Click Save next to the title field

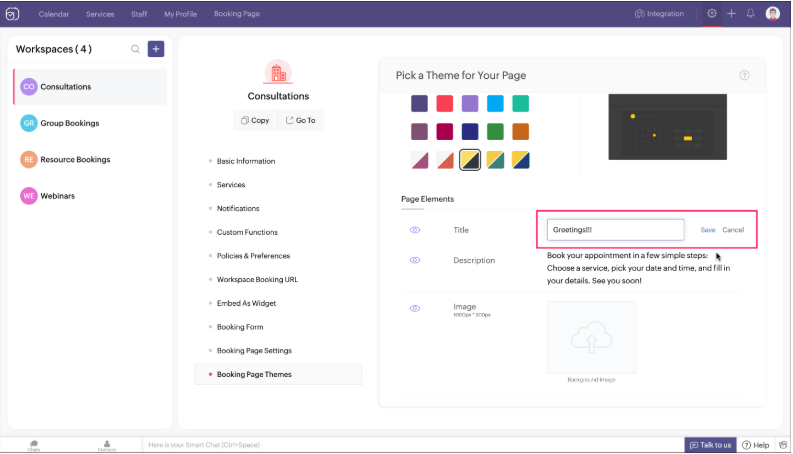click(x=707, y=230)
